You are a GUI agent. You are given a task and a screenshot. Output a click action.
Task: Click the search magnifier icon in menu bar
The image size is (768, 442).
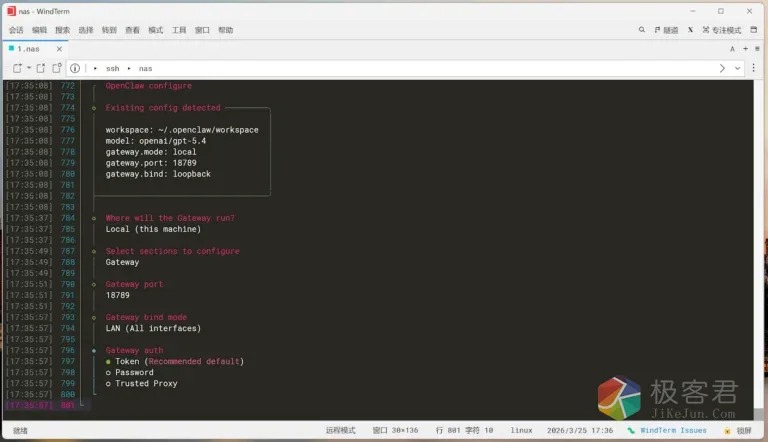(641, 30)
